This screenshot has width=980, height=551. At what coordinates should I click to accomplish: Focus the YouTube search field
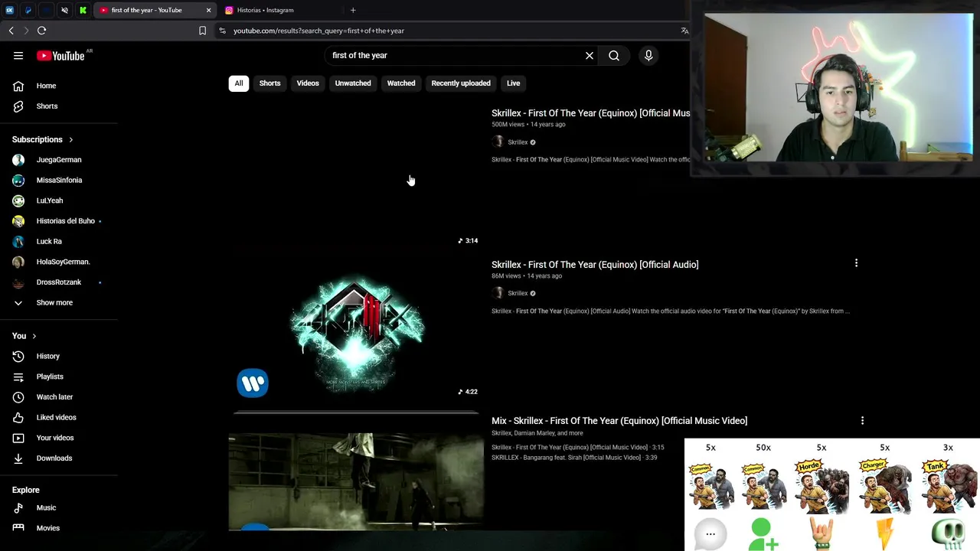point(456,55)
